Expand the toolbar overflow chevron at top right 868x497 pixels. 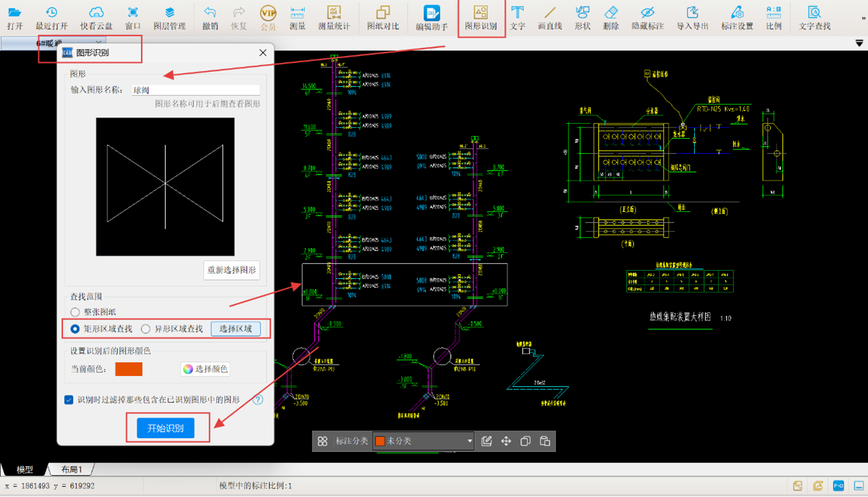coord(863,18)
